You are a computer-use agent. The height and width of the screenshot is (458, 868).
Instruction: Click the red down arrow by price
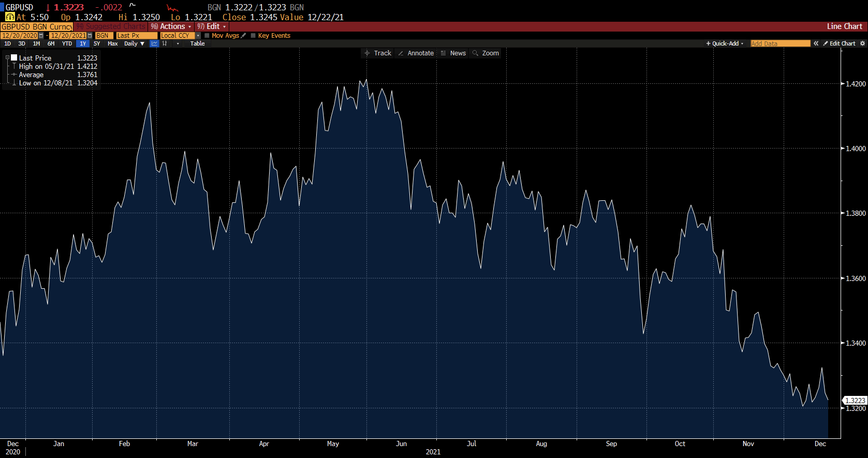(x=48, y=8)
